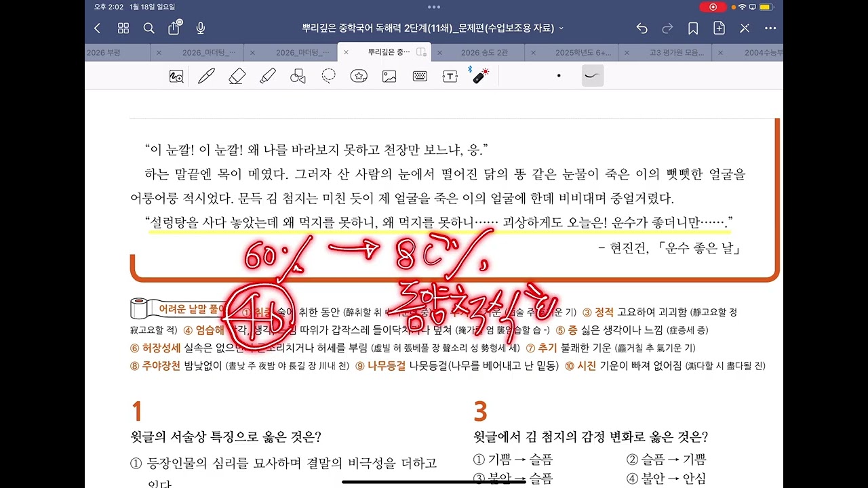Select the text box tool
This screenshot has width=868, height=488.
point(450,76)
